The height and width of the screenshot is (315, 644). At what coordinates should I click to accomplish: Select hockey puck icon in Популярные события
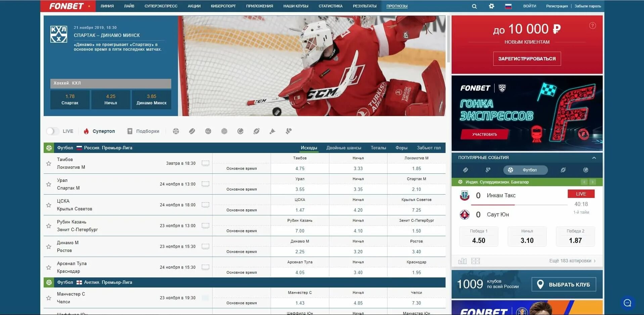coord(465,170)
